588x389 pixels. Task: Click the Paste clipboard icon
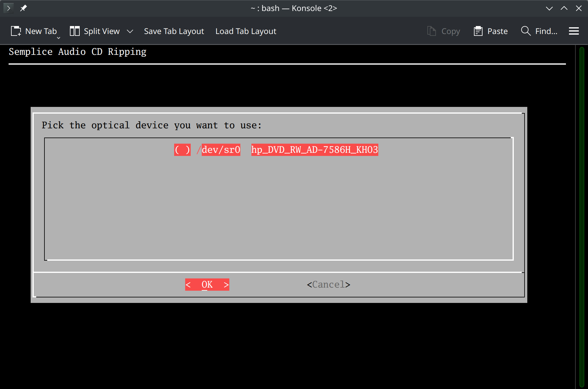[x=478, y=31]
